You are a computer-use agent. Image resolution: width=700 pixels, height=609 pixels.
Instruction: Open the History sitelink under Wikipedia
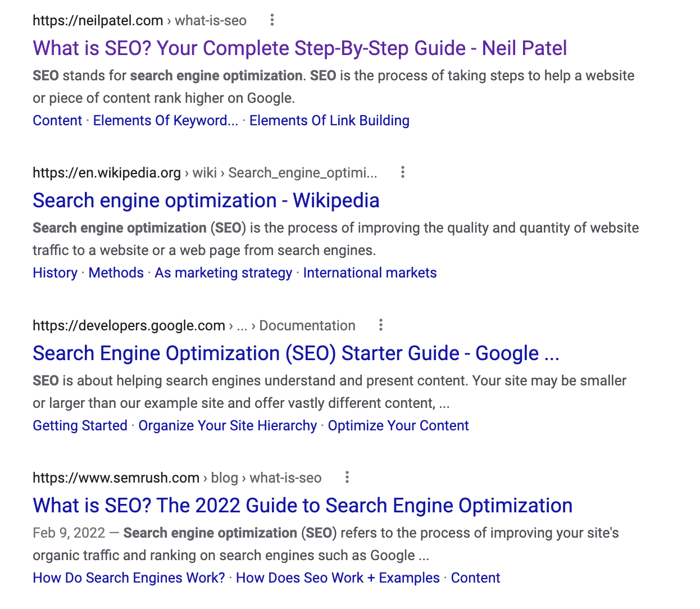54,272
